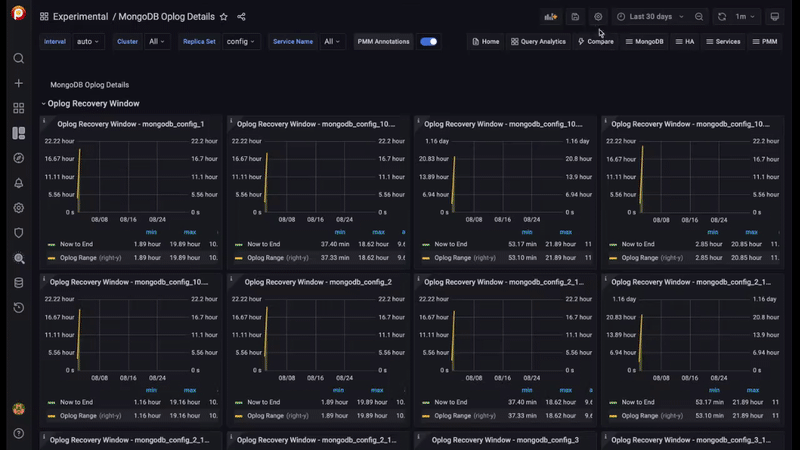Viewport: 800px width, 450px height.
Task: Expand the Replica Set config dropdown
Action: coord(241,42)
